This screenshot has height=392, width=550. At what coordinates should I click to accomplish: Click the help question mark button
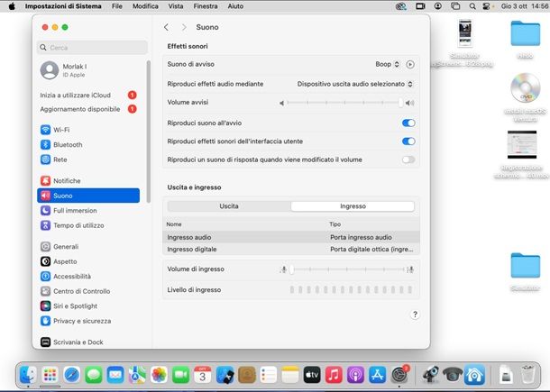(415, 315)
